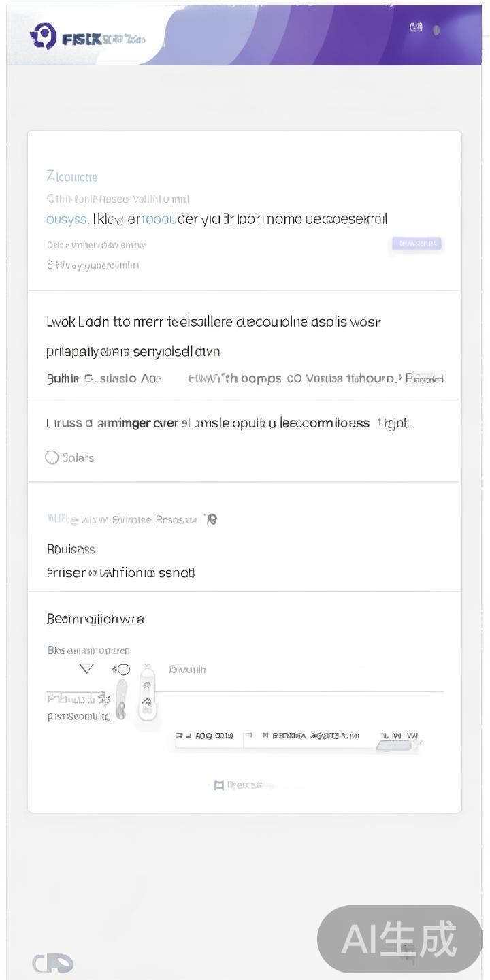Click the grey logo icon at bottom-left

(x=53, y=963)
